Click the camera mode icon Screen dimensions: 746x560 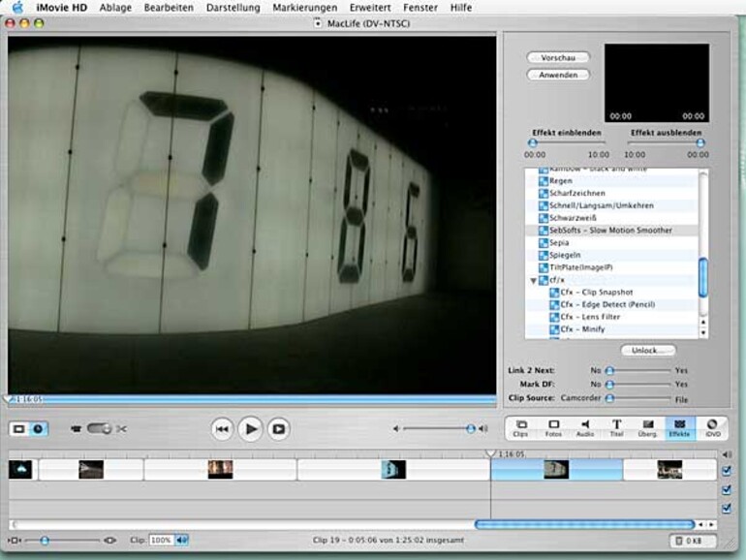point(77,429)
